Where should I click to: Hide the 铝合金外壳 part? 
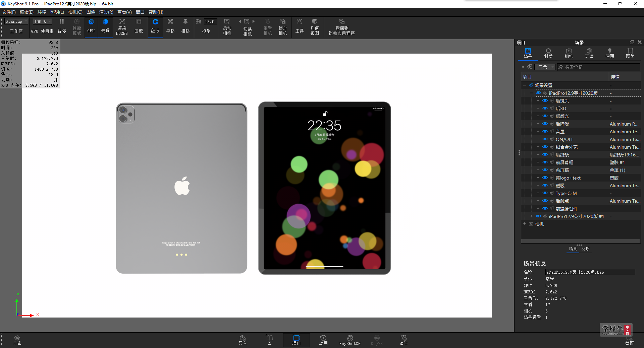pyautogui.click(x=545, y=147)
